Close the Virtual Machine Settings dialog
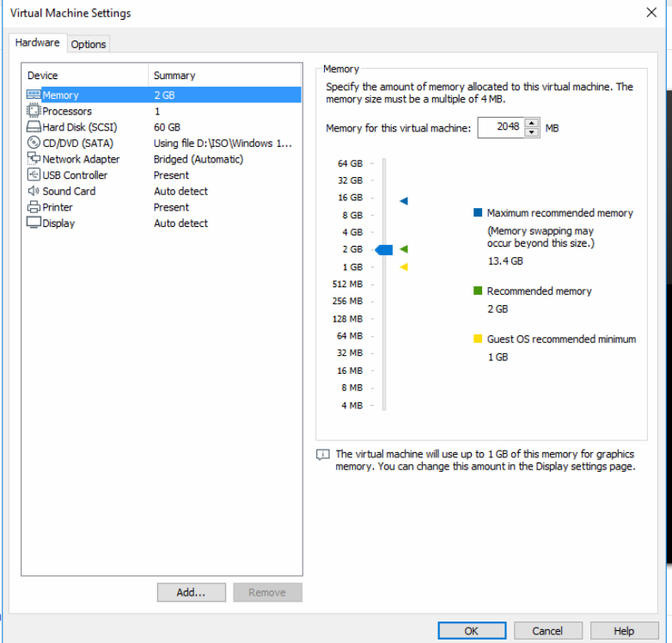The image size is (672, 643). [651, 12]
